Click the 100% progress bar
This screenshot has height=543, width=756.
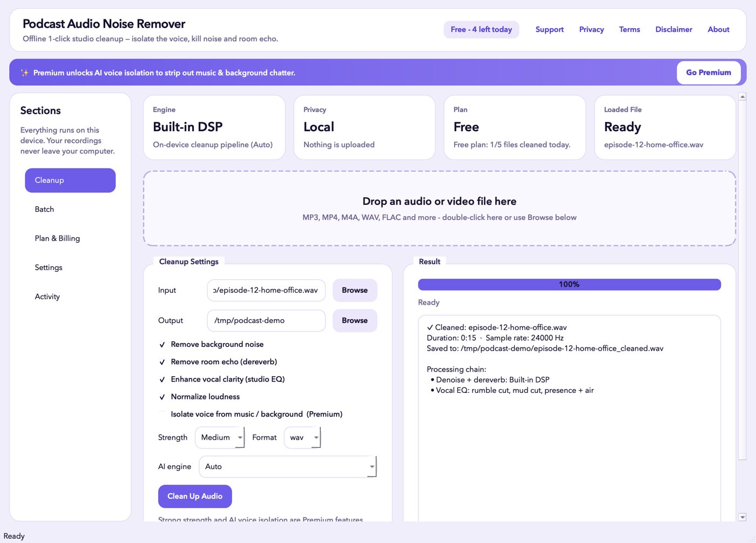tap(569, 285)
